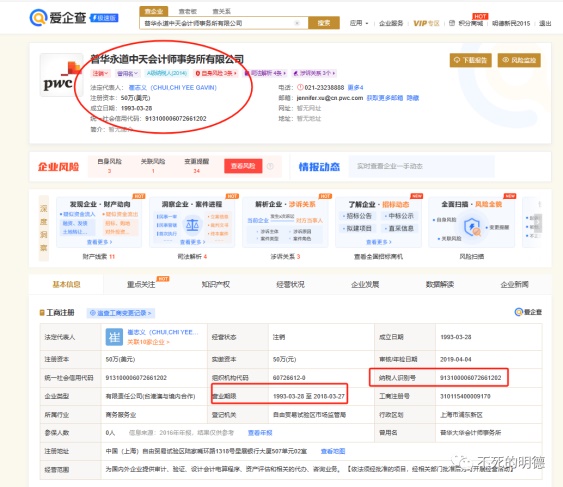Click 关联10家企业 link

pos(148,342)
